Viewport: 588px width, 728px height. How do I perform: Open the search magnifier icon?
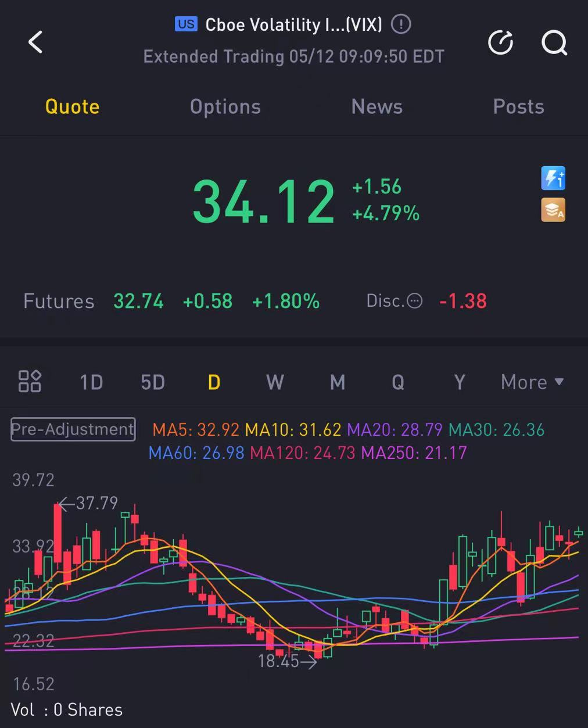[x=554, y=43]
